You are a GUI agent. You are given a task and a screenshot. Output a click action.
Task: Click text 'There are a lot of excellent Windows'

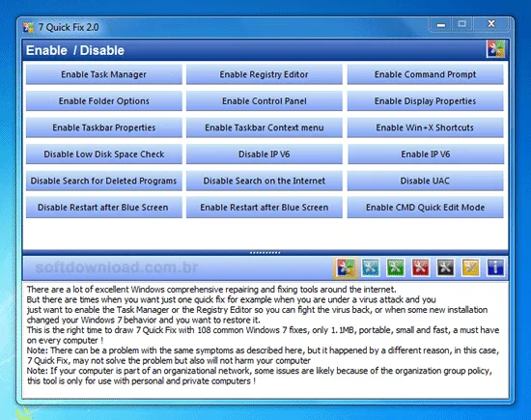[97, 290]
